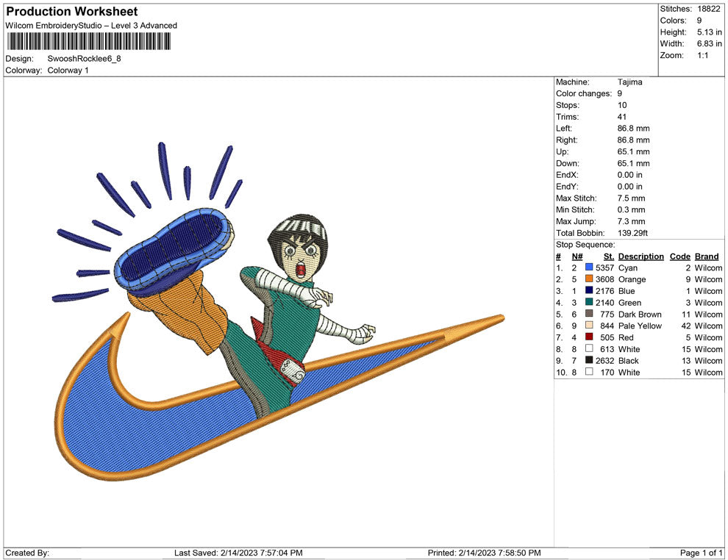This screenshot has height=560, width=728.
Task: Click the 'Production Worksheet' title
Action: [72, 12]
